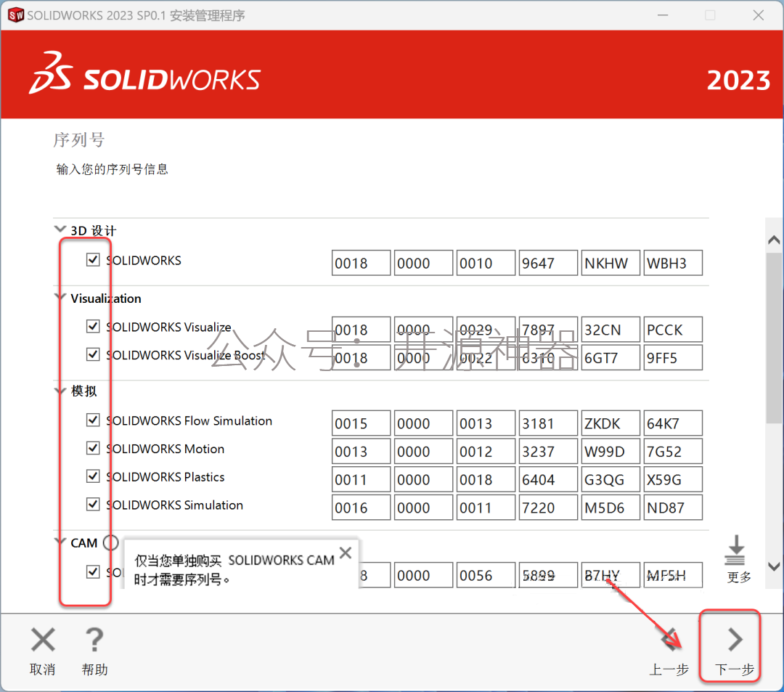Click Plastics serial field 6404
Viewport: 784px width, 692px height.
tap(549, 479)
